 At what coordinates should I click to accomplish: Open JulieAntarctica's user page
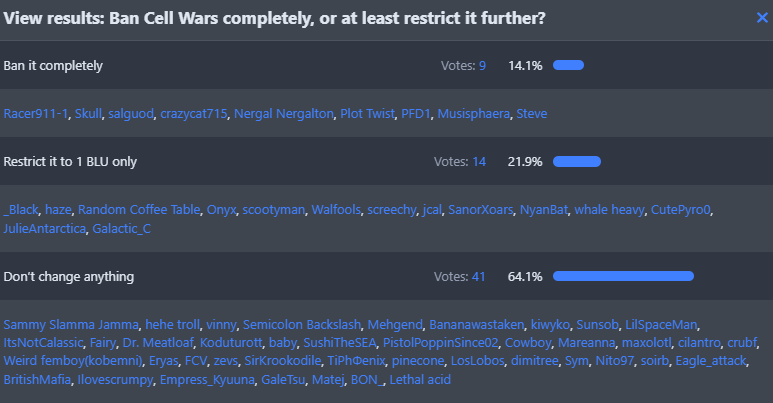pyautogui.click(x=44, y=229)
